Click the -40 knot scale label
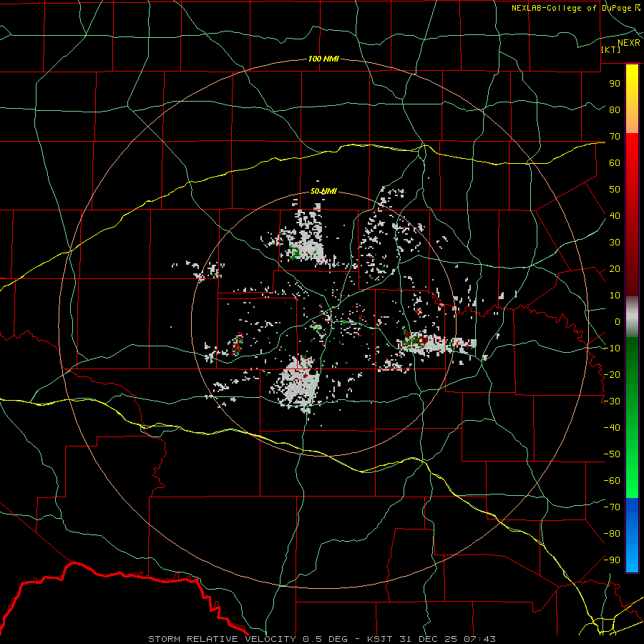Screen dimensions: 644x644 coord(612,428)
